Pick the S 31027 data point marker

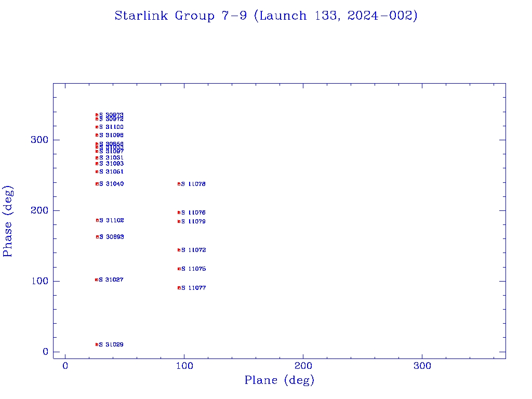tap(97, 280)
